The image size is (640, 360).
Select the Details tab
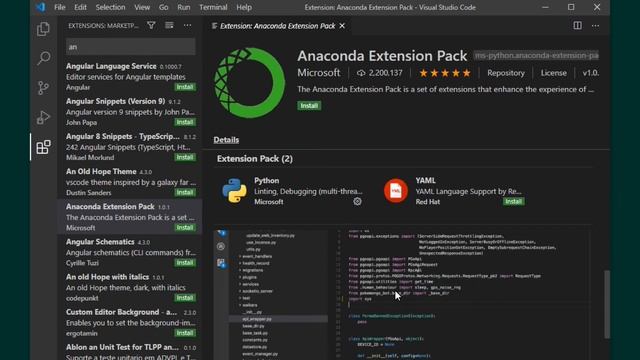tap(226, 140)
